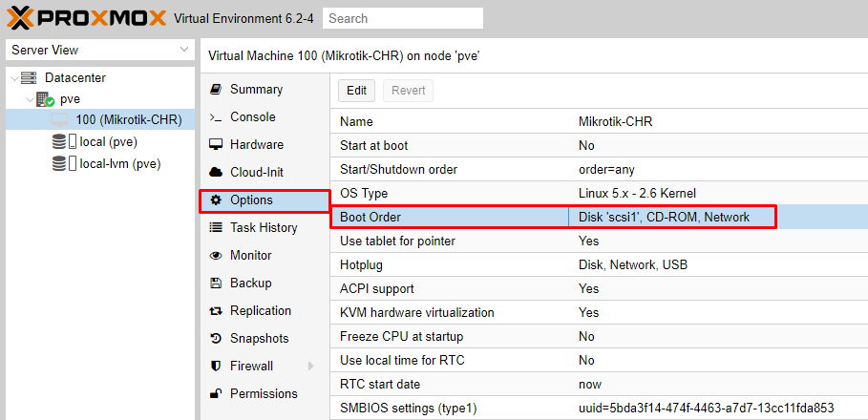
Task: Click the value Disk 'scsi1', CD-ROM, Network
Action: [664, 217]
